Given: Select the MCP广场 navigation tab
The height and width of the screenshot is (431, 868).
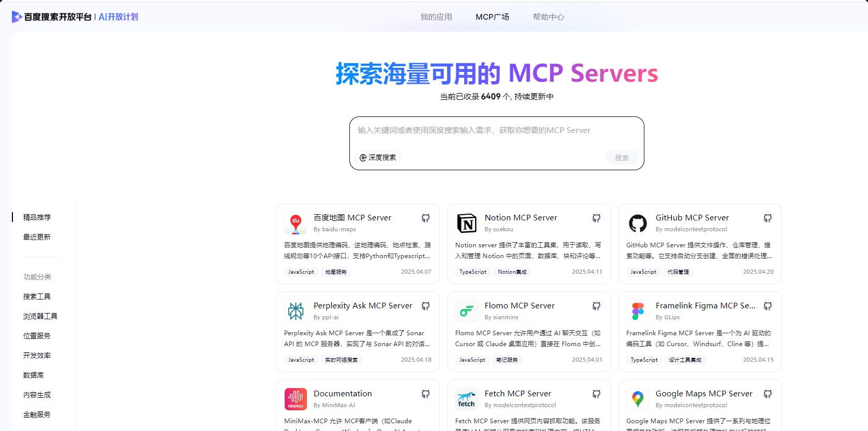Looking at the screenshot, I should (x=492, y=17).
